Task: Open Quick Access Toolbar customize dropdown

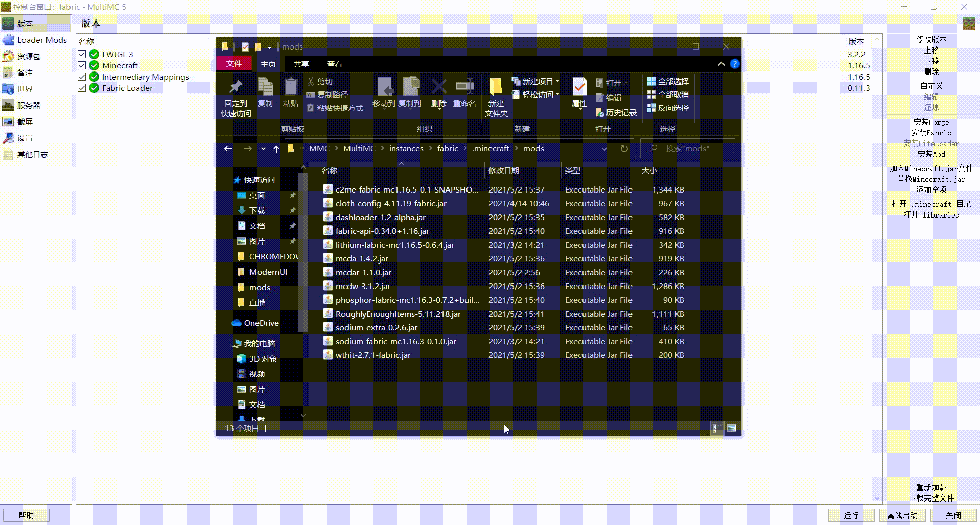Action: pos(269,47)
